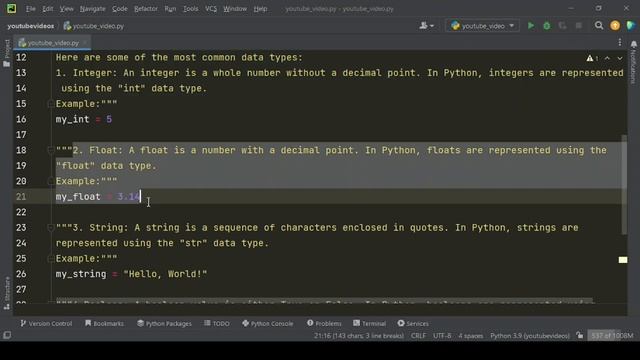Image resolution: width=640 pixels, height=360 pixels.
Task: Change UTF-8 file encoding in status bar
Action: tap(442, 336)
